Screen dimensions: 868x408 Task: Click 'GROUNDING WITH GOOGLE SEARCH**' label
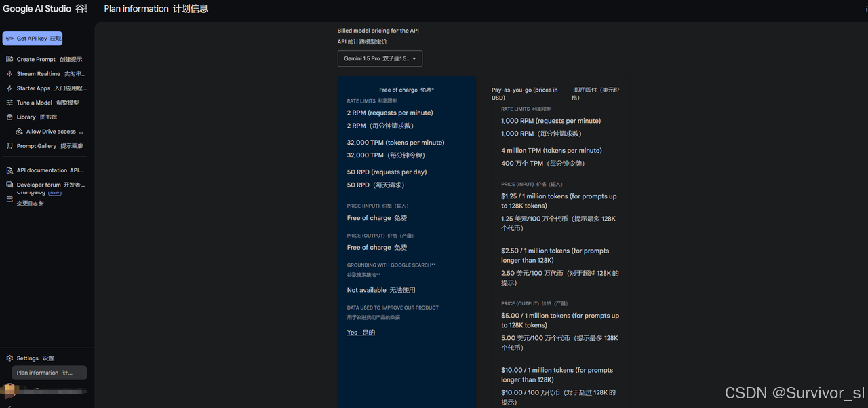[391, 265]
